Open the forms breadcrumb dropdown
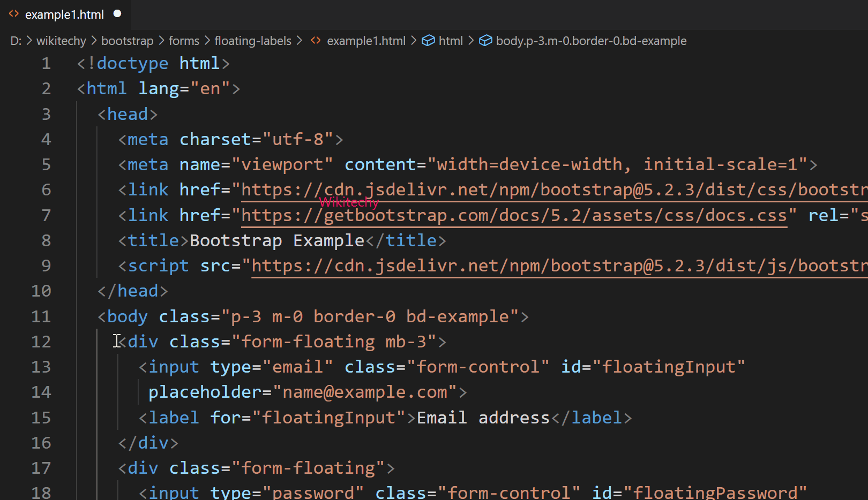868x500 pixels. point(184,40)
